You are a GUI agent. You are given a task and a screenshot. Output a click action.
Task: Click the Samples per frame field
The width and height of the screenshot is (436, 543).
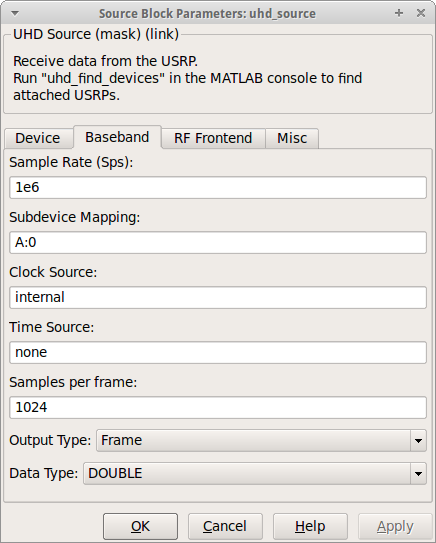[218, 407]
